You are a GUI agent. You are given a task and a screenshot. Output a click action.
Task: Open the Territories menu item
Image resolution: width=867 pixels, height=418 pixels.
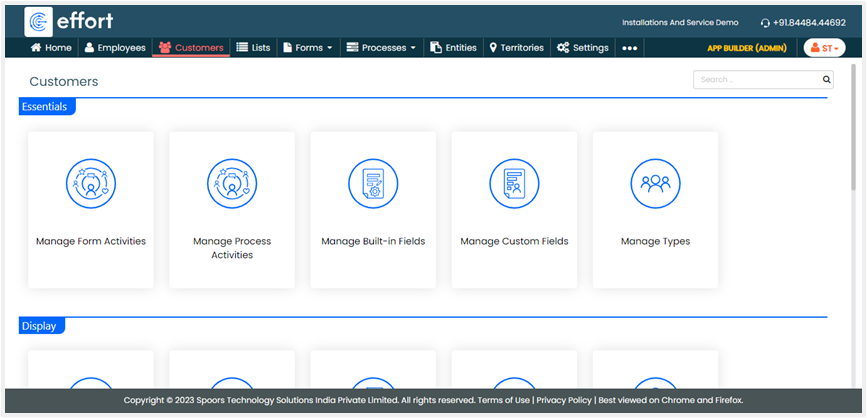click(516, 48)
